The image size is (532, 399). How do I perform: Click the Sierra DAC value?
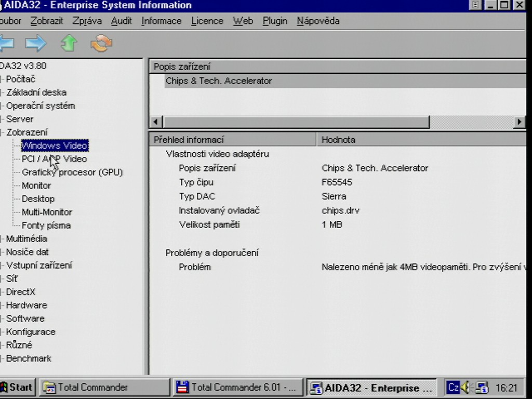334,196
